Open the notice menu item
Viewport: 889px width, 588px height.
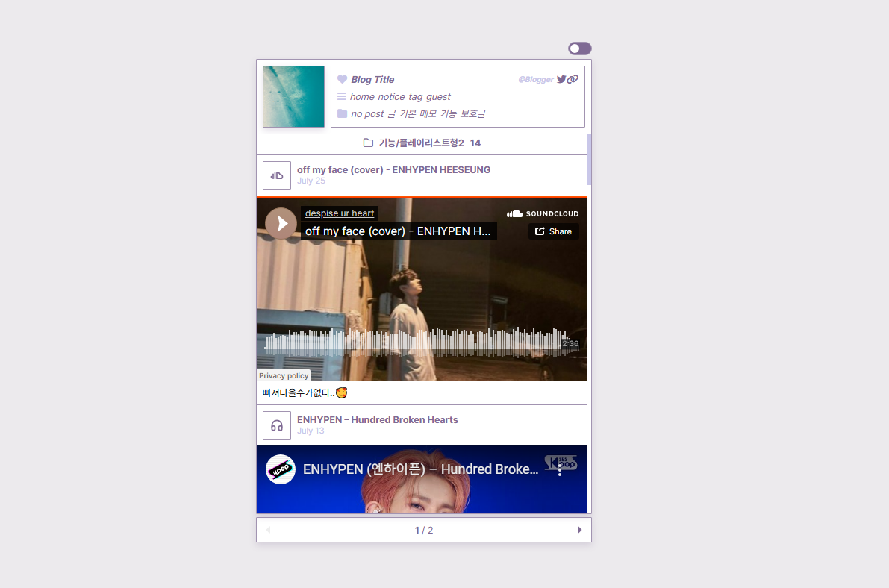point(391,97)
